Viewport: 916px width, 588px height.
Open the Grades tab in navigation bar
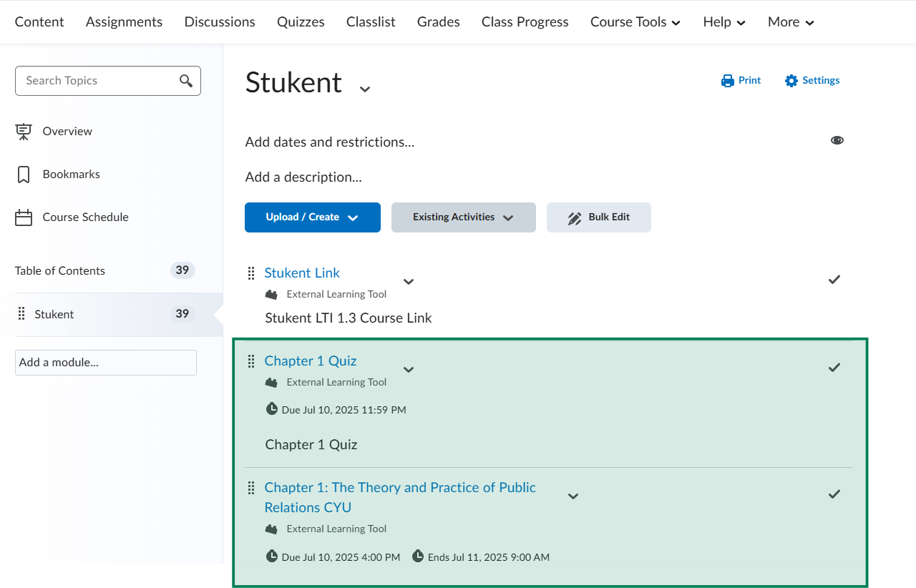(438, 22)
